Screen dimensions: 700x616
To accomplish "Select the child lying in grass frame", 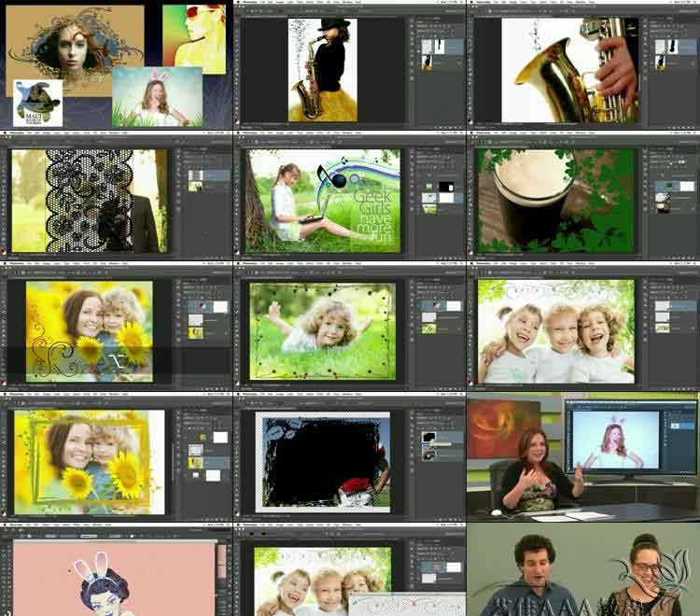I will pos(322,330).
